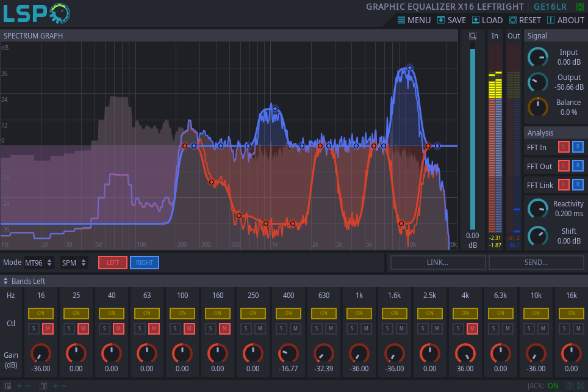
Task: Solo the 630 Hz band
Action: click(x=317, y=328)
